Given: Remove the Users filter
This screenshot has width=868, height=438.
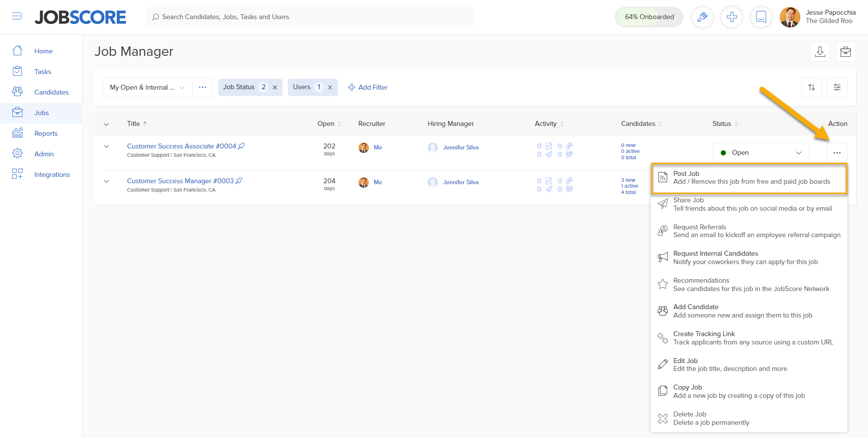Looking at the screenshot, I should coord(330,87).
